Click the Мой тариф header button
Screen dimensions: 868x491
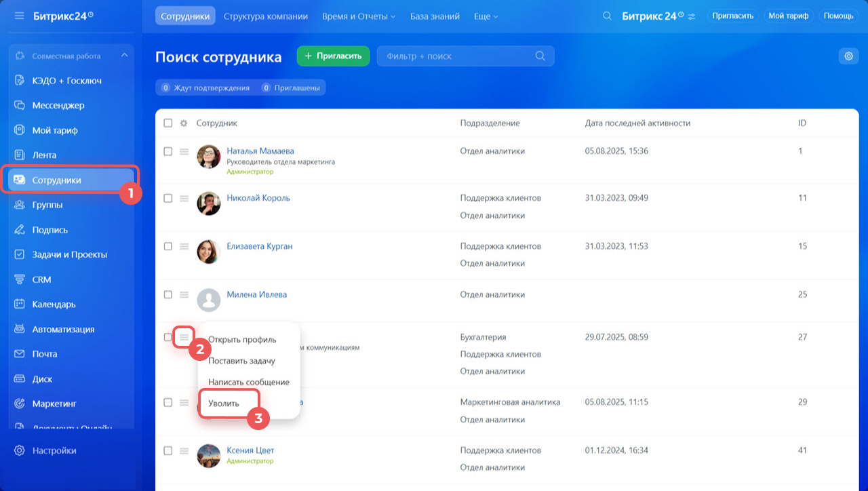tap(789, 16)
